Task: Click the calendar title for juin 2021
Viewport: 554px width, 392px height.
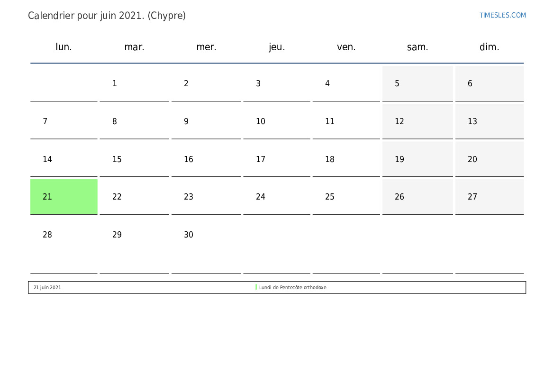Action: point(107,16)
